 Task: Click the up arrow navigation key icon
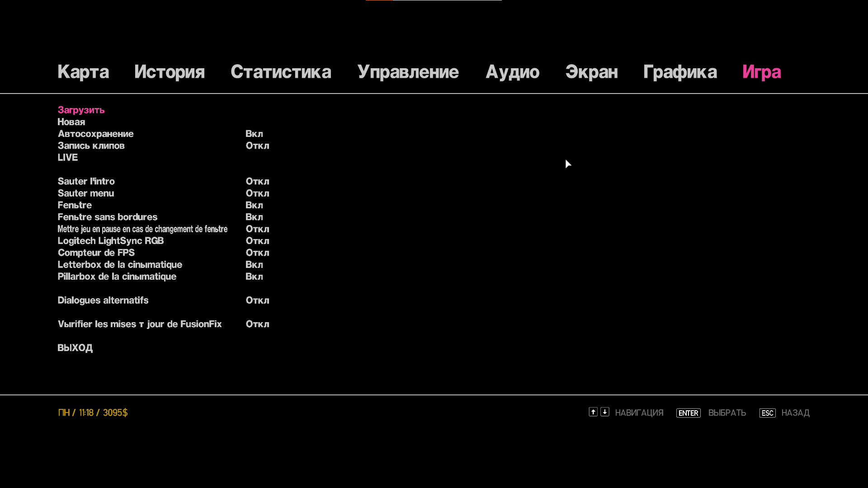(x=593, y=412)
